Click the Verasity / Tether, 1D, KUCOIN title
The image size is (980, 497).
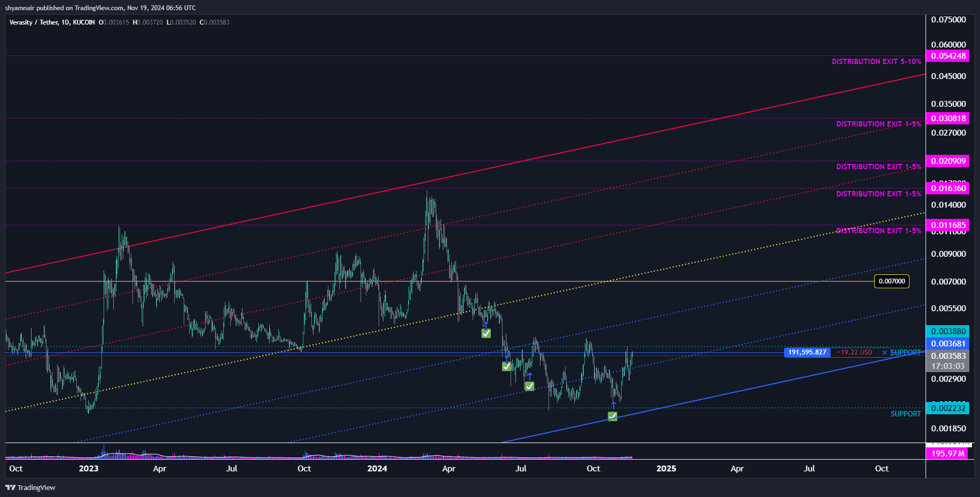click(52, 22)
